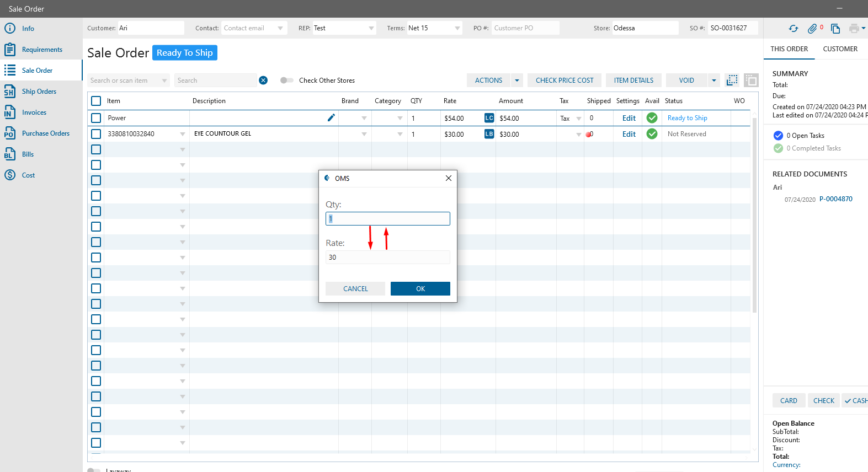Expand the print options arrow
The image size is (868, 472).
(x=864, y=28)
